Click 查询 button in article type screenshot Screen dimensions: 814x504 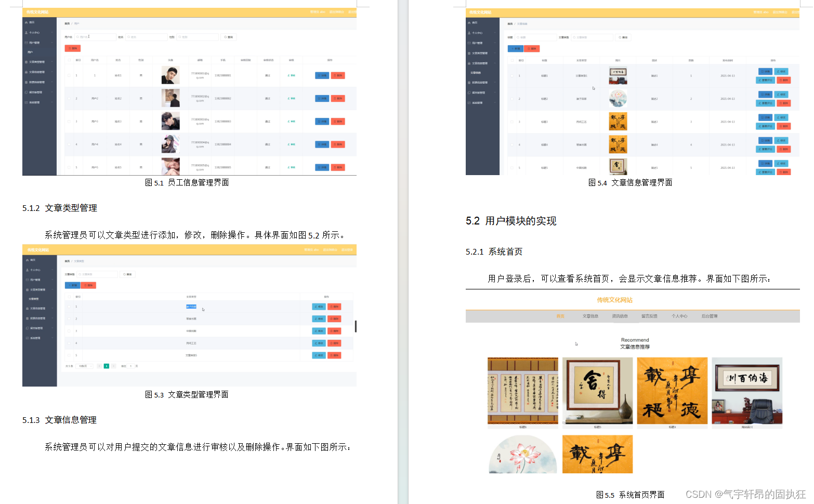pos(128,274)
